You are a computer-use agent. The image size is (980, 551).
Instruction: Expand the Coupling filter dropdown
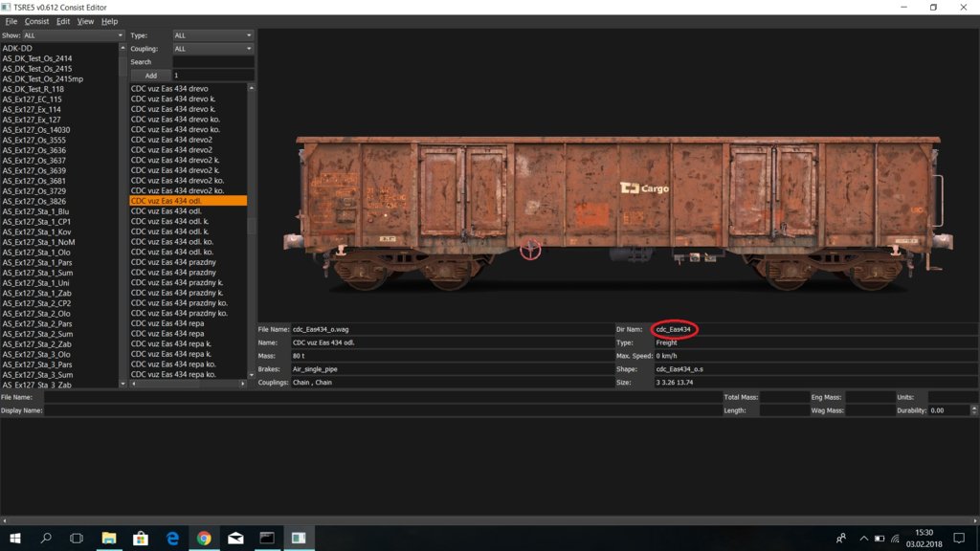click(x=212, y=49)
